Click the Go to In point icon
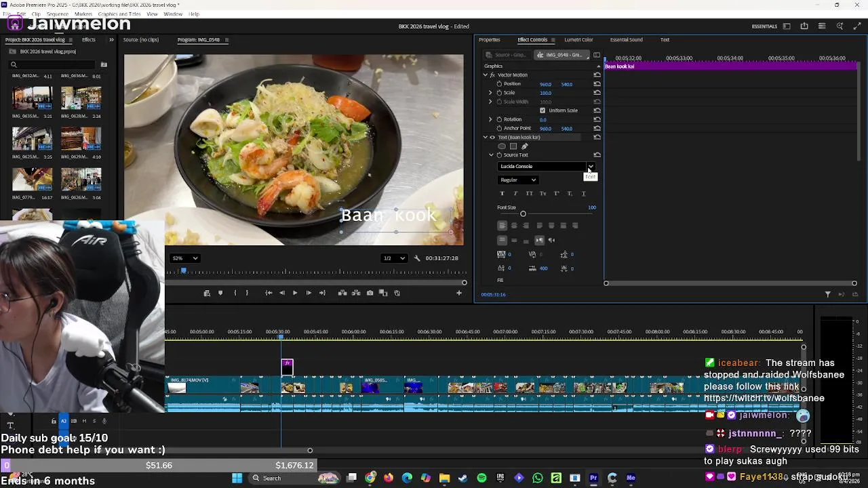The image size is (868, 488). [269, 293]
